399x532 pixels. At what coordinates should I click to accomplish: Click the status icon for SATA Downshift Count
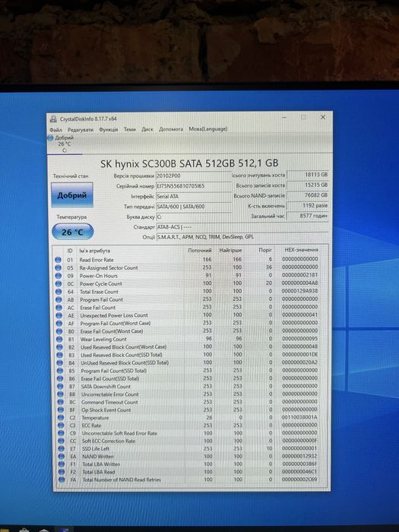click(60, 386)
